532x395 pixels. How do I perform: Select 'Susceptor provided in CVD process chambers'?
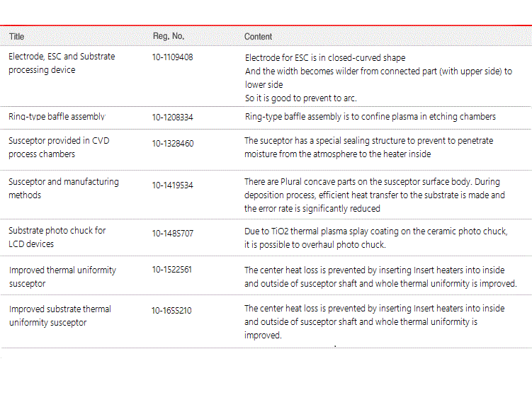59,147
